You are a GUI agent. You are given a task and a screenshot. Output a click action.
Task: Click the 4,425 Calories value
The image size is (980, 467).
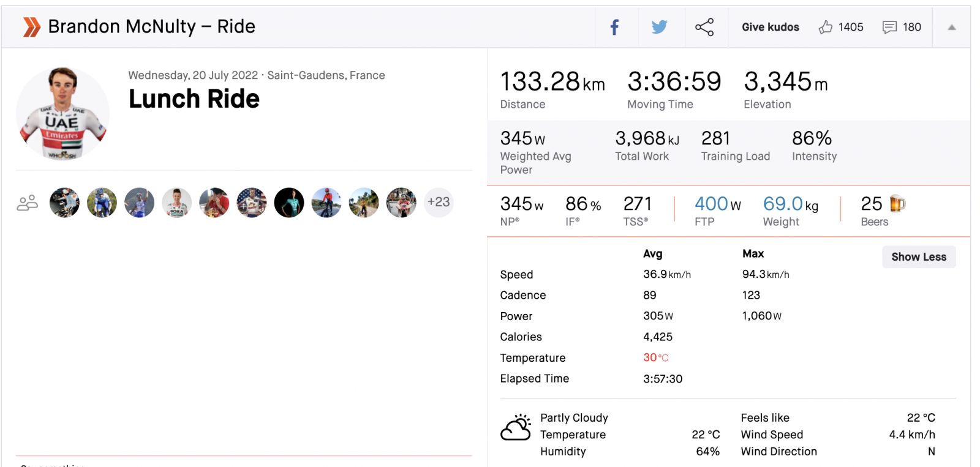coord(658,337)
